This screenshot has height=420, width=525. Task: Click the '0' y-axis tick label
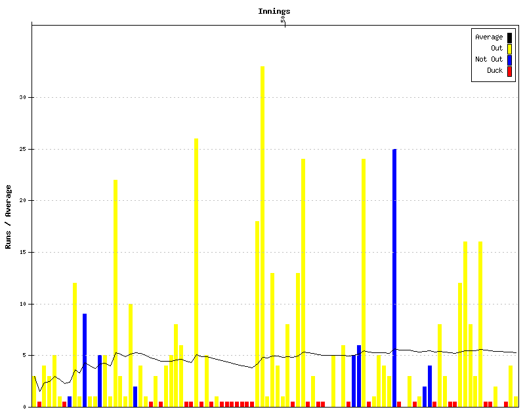tap(24, 408)
